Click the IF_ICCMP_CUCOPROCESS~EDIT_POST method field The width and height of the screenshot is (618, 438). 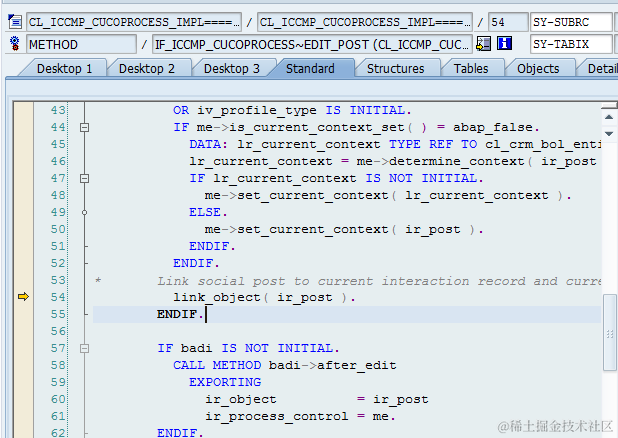pyautogui.click(x=312, y=44)
